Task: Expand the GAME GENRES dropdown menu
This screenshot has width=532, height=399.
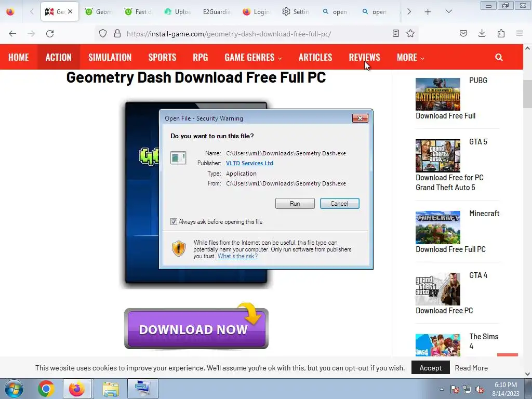Action: [253, 57]
